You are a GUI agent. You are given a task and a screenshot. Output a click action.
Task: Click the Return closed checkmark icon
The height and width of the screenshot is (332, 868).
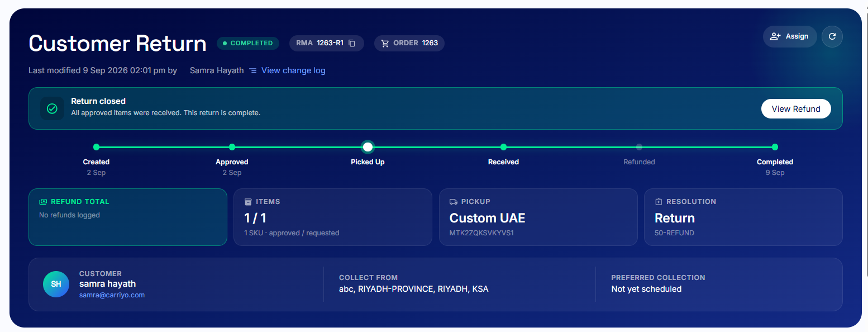pyautogui.click(x=52, y=108)
